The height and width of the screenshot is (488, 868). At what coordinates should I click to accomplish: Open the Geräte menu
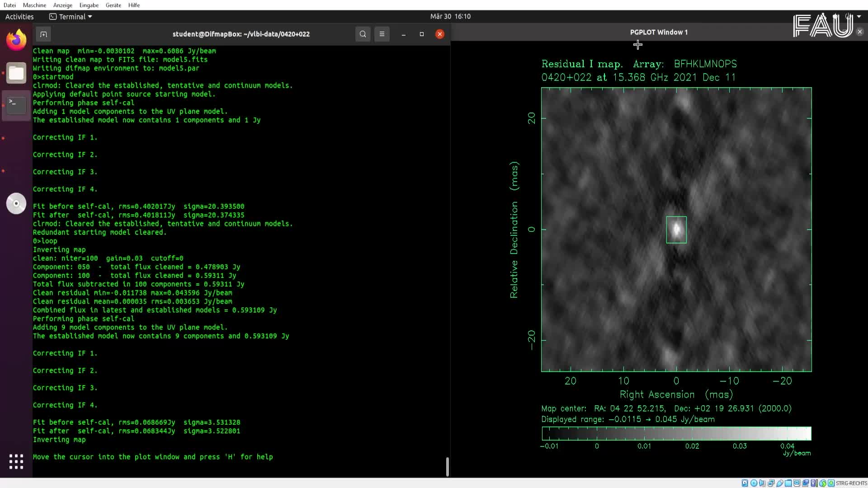pos(113,5)
